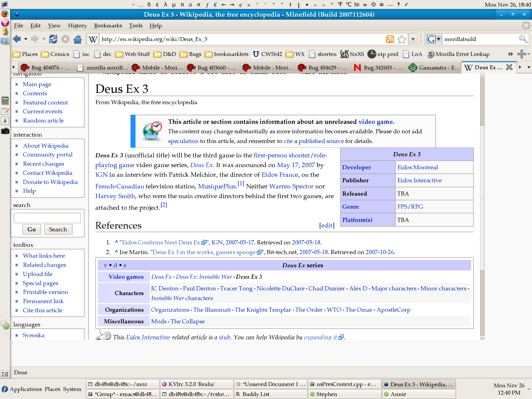Viewport: 532px width, 399px height.
Task: Bookmark this page with the star icon
Action: [401, 39]
